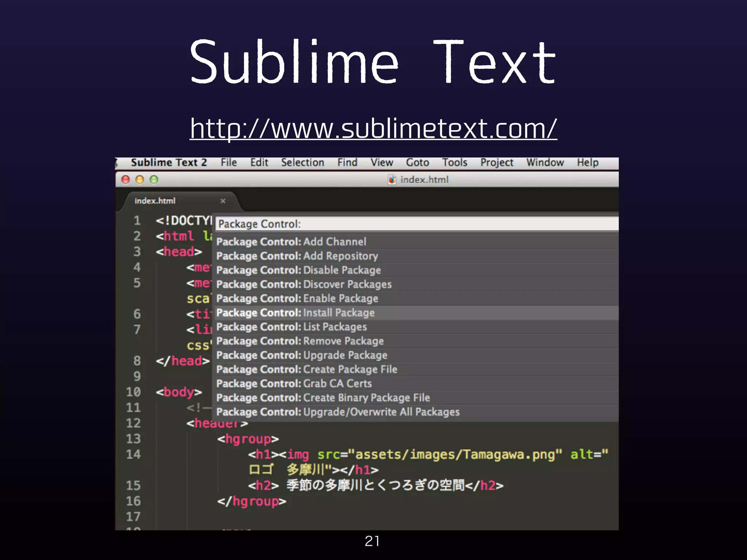The height and width of the screenshot is (560, 747).
Task: Click the closing </head> tag
Action: [183, 361]
